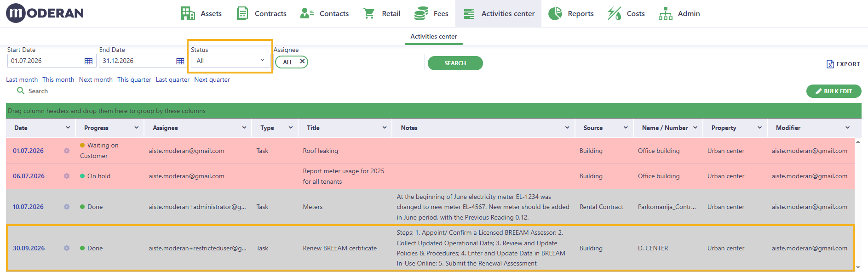Click the Admin hierarchy icon
This screenshot has width=868, height=277.
(x=665, y=13)
